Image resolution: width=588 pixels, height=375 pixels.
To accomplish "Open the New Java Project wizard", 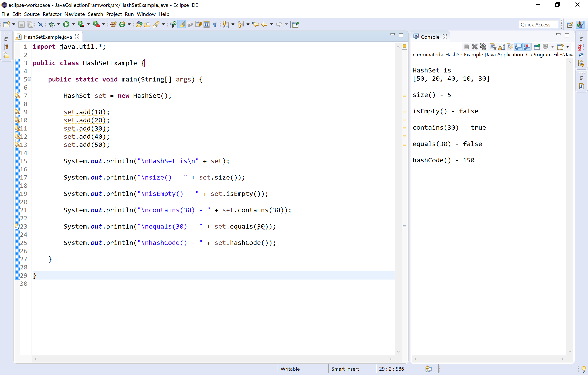I will point(113,24).
